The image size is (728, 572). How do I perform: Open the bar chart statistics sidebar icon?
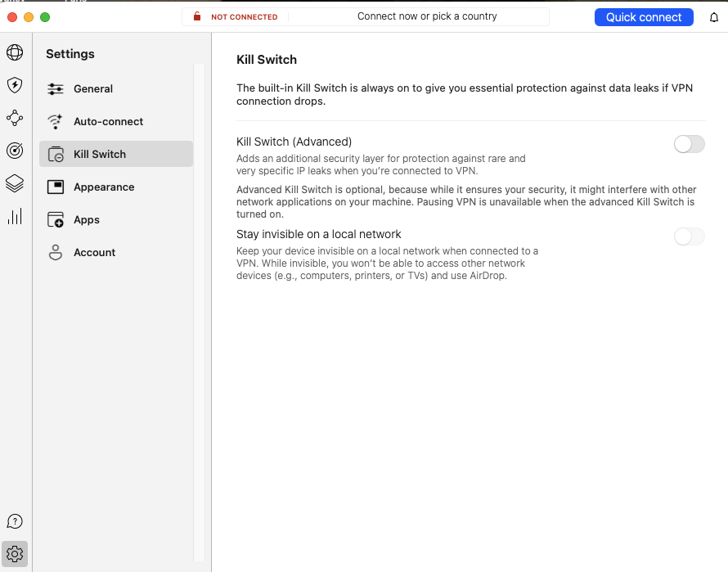point(15,217)
